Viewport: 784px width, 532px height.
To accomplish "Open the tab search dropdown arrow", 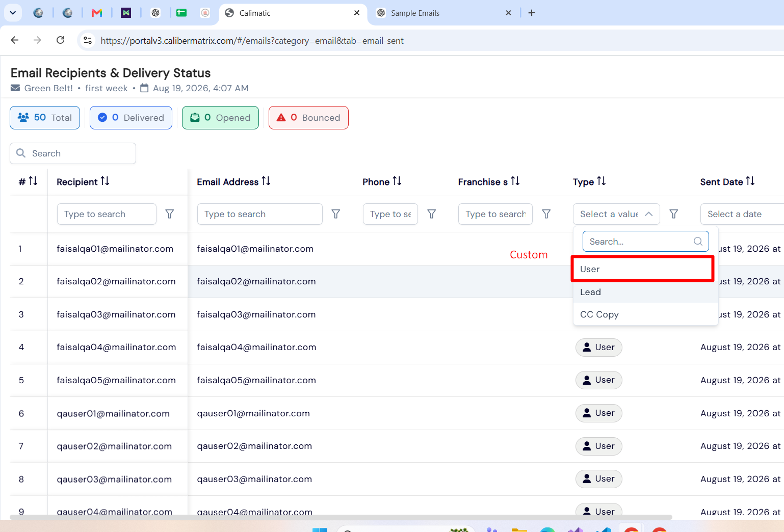I will pyautogui.click(x=13, y=13).
